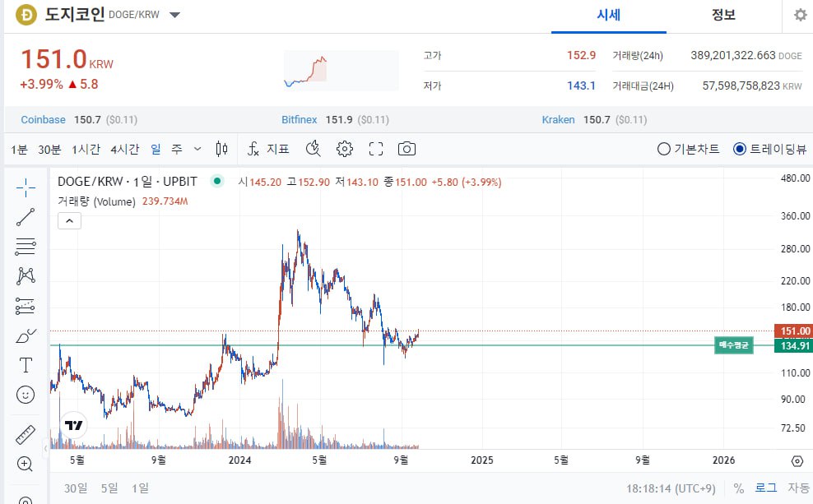Click the 24h volume value 389,201,322.663
Viewport: 813px width, 504px height.
(733, 55)
